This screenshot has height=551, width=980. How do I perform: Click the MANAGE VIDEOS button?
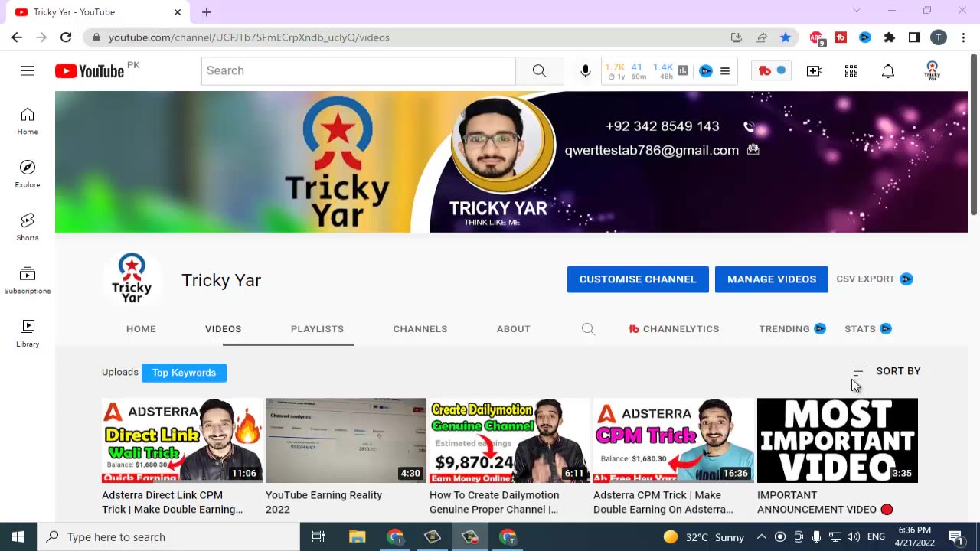pyautogui.click(x=772, y=279)
